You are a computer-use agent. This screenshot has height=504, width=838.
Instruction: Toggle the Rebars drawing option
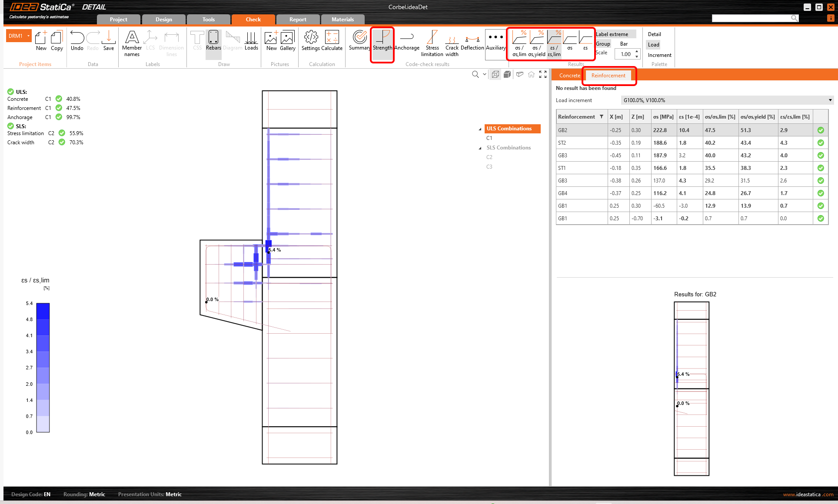[x=213, y=42]
